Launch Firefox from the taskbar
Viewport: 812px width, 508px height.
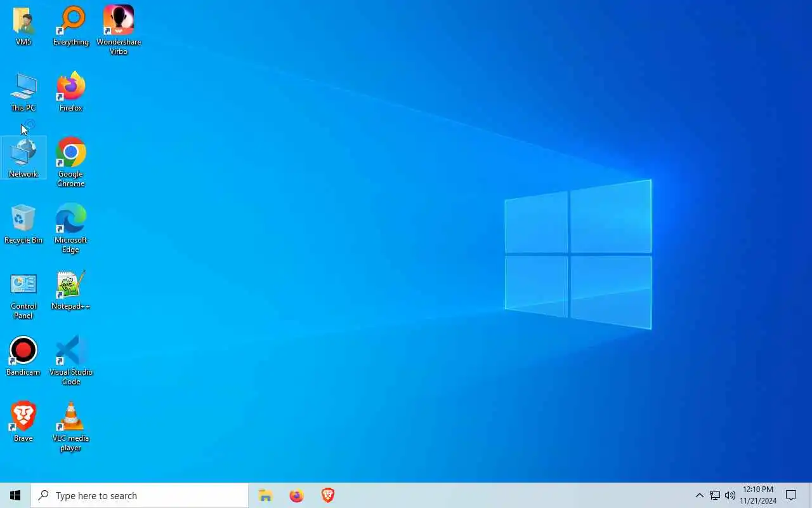[x=296, y=495]
